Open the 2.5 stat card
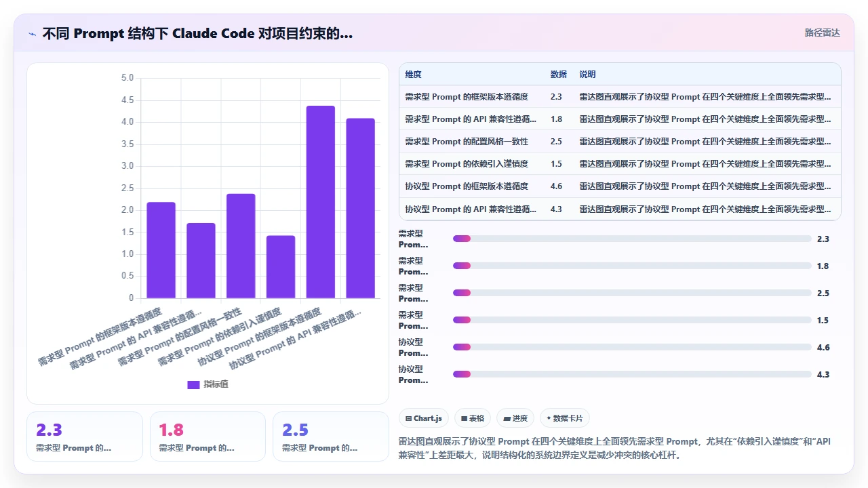868x488 pixels. [x=331, y=436]
